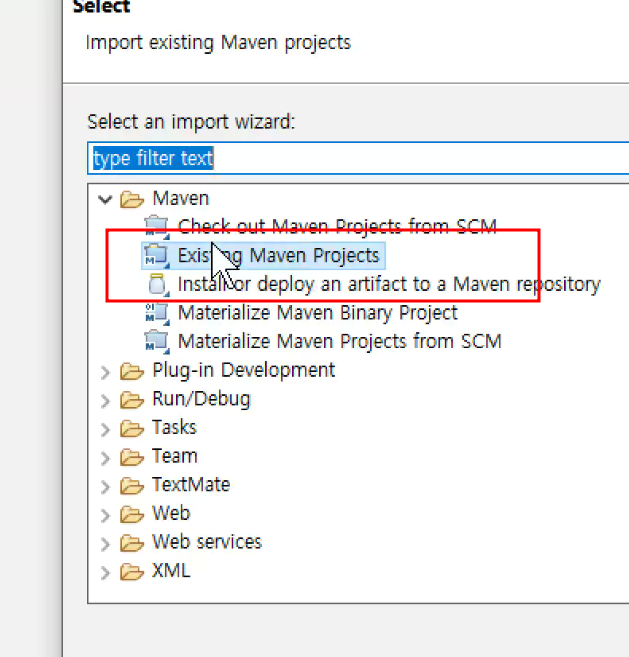
Task: Click the TextMate folder icon
Action: click(x=132, y=486)
